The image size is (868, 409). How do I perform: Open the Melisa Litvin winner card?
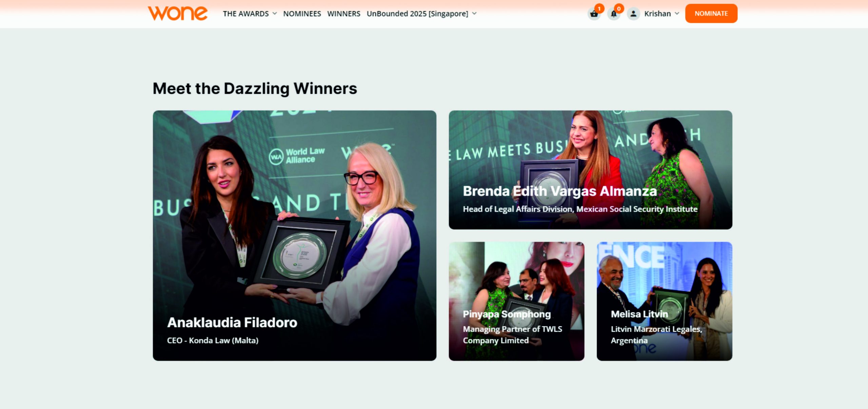(x=664, y=301)
